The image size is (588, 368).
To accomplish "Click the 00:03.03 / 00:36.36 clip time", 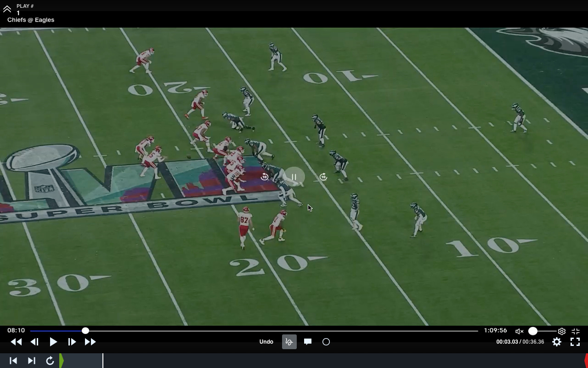I will click(520, 342).
